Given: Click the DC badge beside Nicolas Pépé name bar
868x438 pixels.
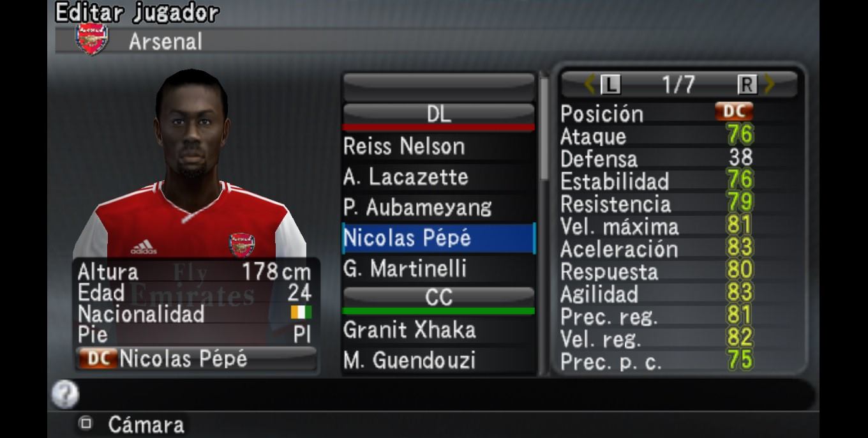Looking at the screenshot, I should [98, 359].
